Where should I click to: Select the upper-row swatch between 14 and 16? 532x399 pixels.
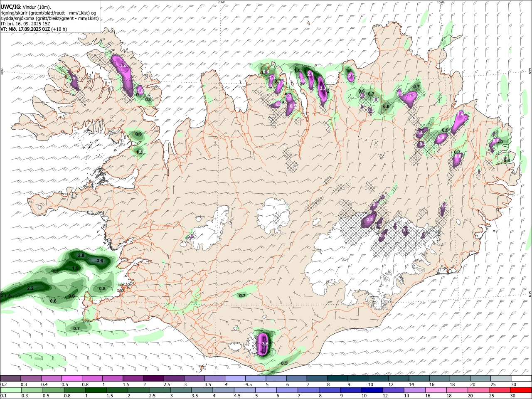coord(419,378)
